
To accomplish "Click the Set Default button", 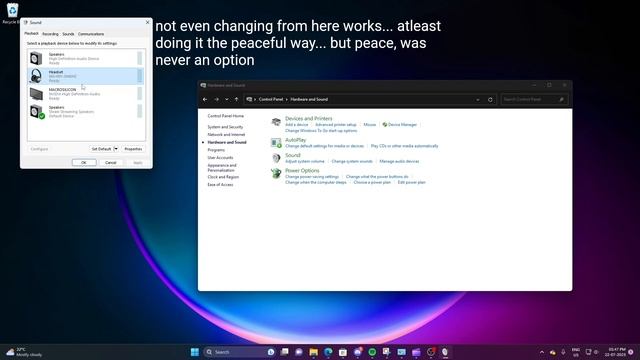I will click(101, 149).
